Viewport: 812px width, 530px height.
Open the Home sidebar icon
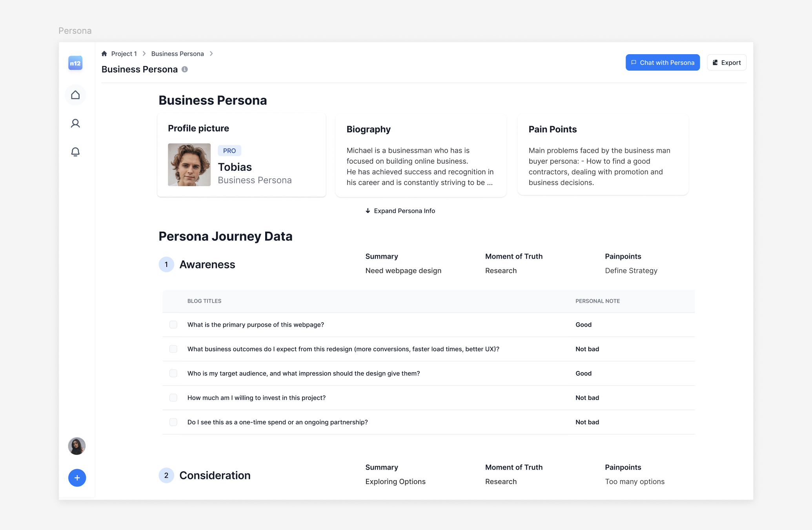click(75, 95)
